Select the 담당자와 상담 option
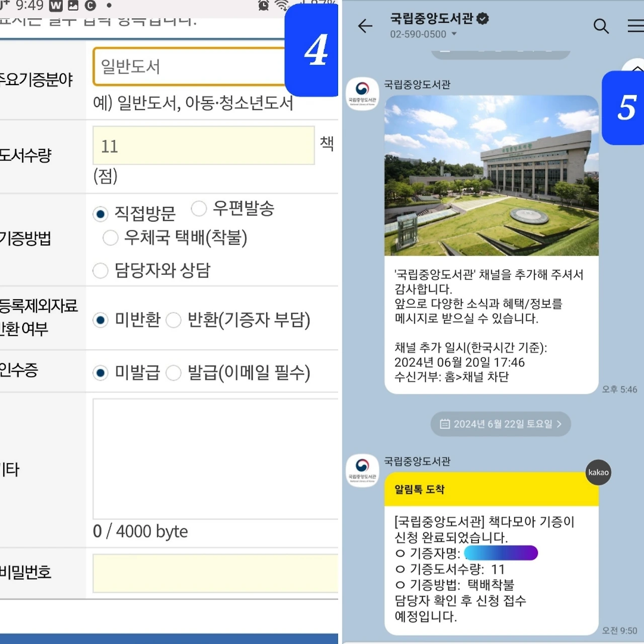The height and width of the screenshot is (644, 644). pos(101,271)
